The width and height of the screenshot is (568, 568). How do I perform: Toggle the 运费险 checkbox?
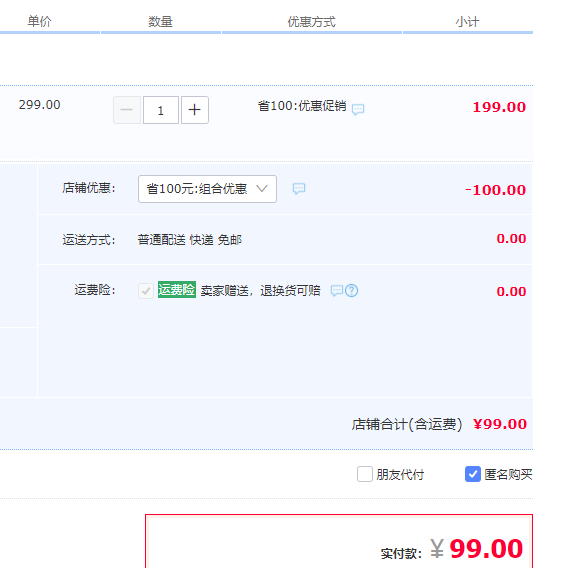(146, 291)
